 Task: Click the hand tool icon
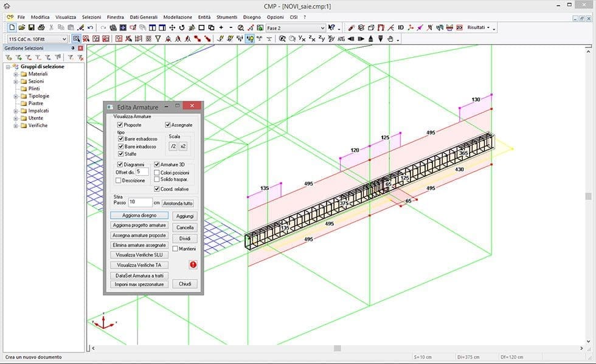390,39
